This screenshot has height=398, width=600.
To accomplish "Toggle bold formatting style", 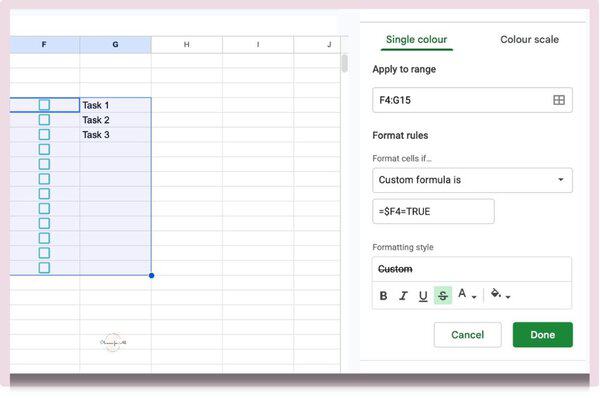I will 383,296.
